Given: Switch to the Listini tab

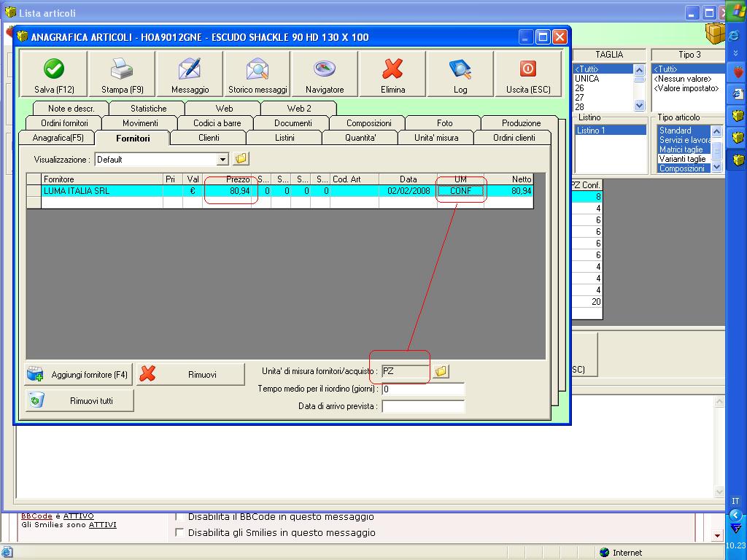Looking at the screenshot, I should 285,138.
